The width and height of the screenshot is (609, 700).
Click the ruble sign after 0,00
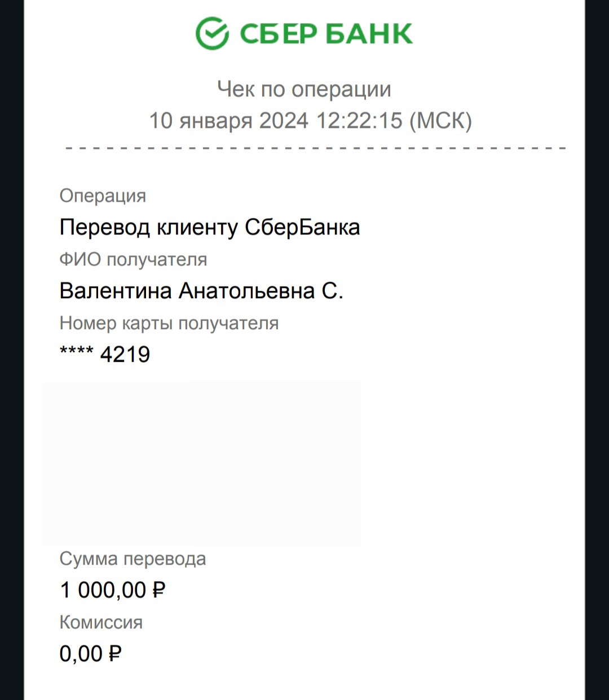(114, 654)
